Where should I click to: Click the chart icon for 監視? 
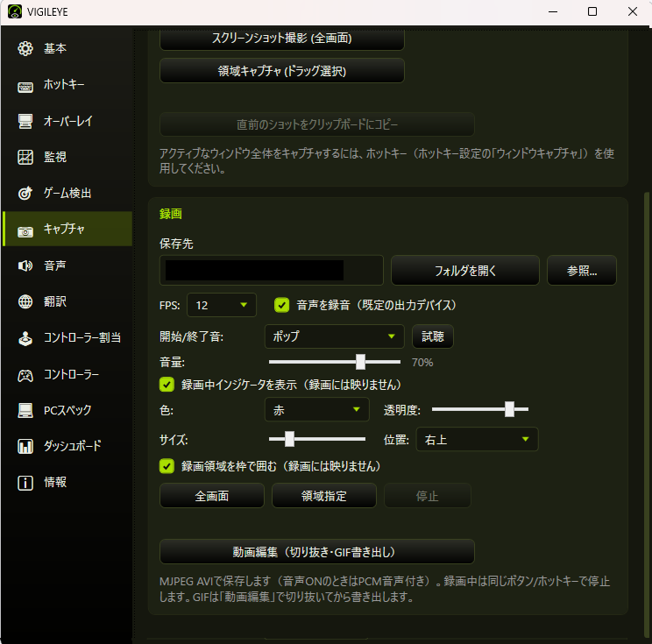25,157
